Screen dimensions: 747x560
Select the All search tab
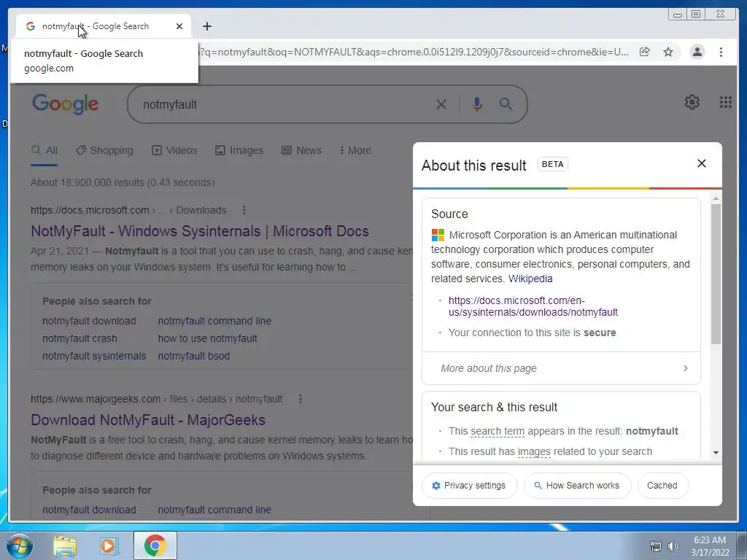pyautogui.click(x=44, y=150)
